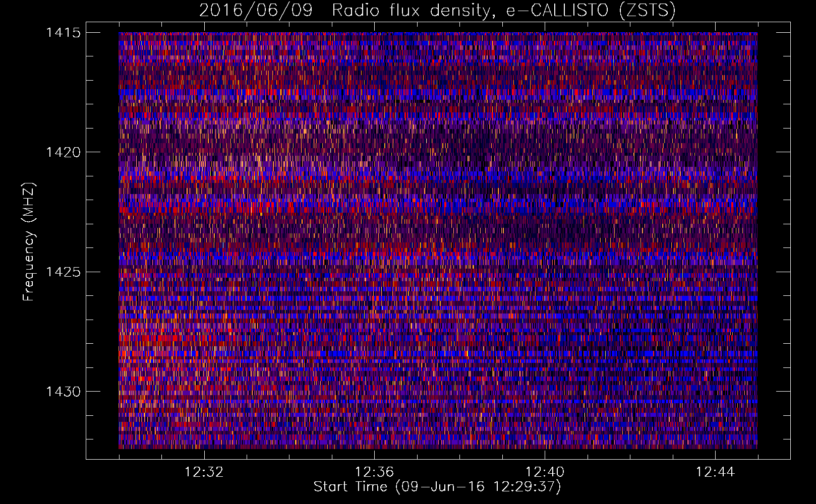Click the plot title '2016/06/09 Radio flux density'
The width and height of the screenshot is (816, 504).
click(437, 10)
